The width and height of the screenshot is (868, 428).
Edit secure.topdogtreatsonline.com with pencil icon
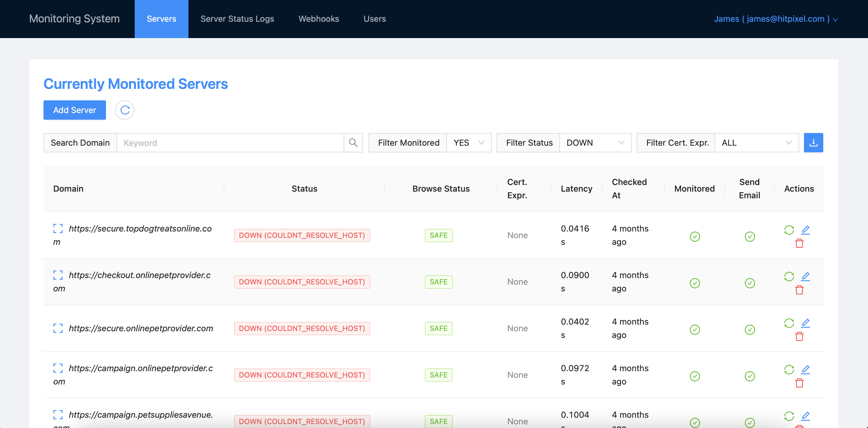tap(805, 230)
